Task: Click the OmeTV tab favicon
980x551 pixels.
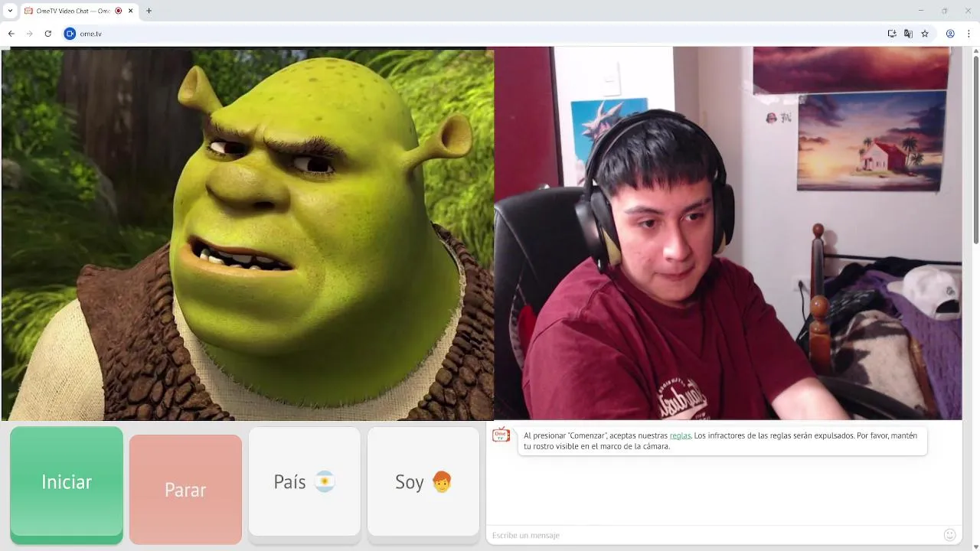Action: pyautogui.click(x=29, y=11)
